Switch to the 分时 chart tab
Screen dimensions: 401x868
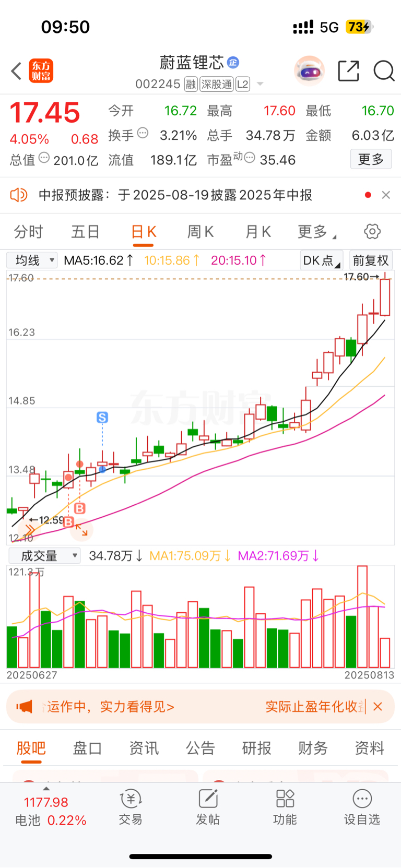pos(28,232)
